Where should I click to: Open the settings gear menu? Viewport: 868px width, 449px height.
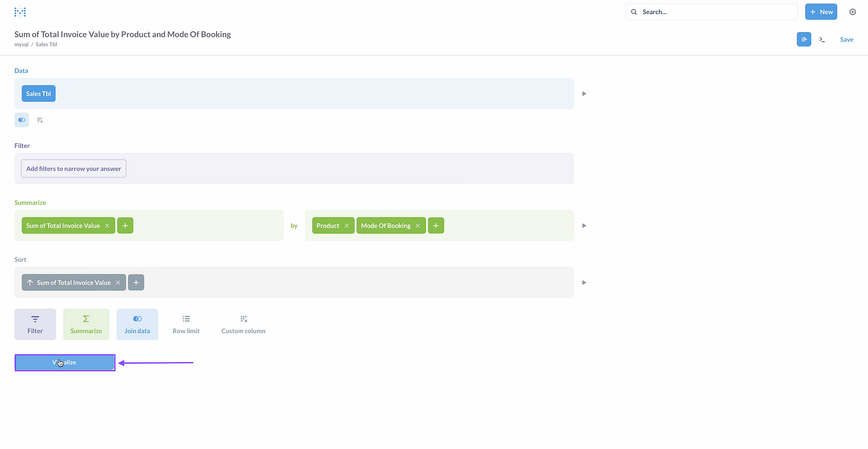click(x=852, y=12)
